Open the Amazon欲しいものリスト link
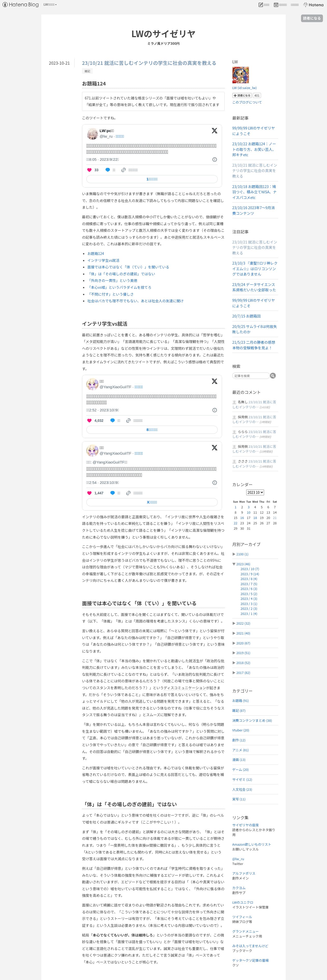This screenshot has height=980, width=327. click(x=252, y=844)
